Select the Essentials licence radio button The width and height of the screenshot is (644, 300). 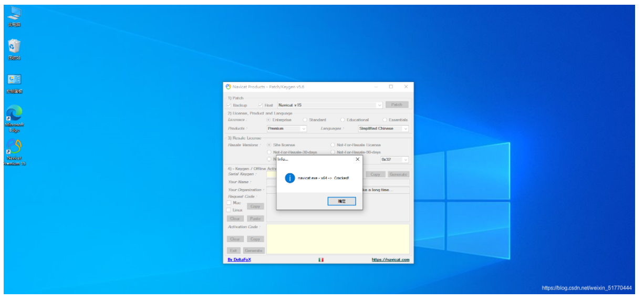tap(385, 120)
